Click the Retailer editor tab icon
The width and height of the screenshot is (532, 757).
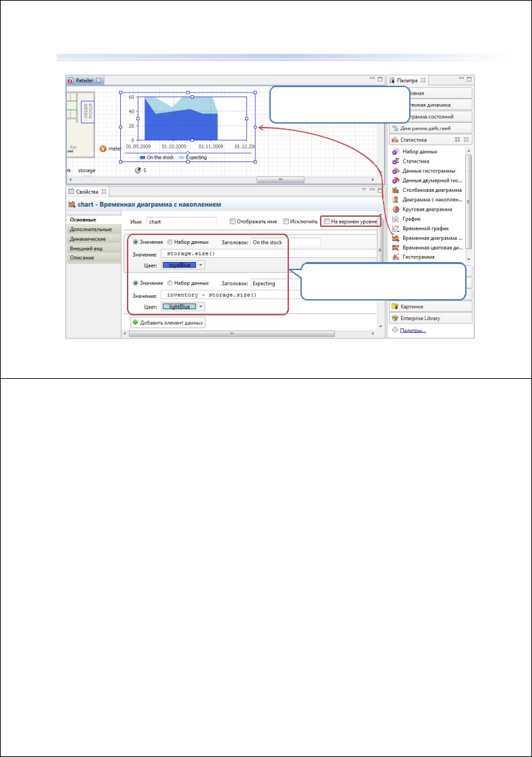(70, 80)
